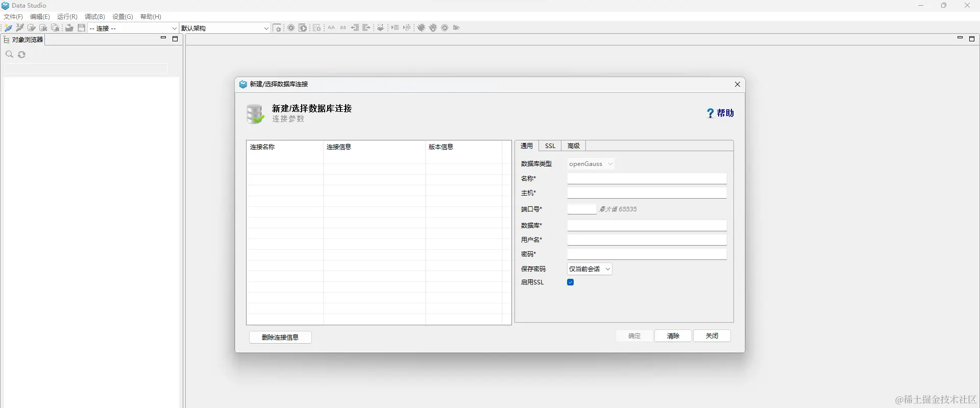Close the 新建/选择数据库连接 dialog with X
The width and height of the screenshot is (980, 408).
click(x=737, y=84)
